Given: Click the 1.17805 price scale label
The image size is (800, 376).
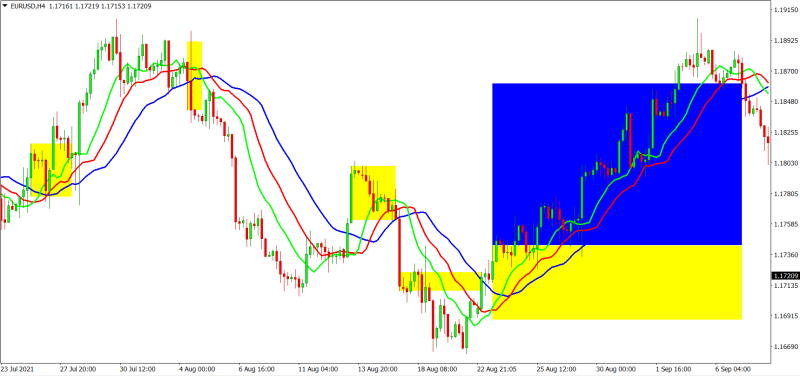Looking at the screenshot, I should point(786,194).
